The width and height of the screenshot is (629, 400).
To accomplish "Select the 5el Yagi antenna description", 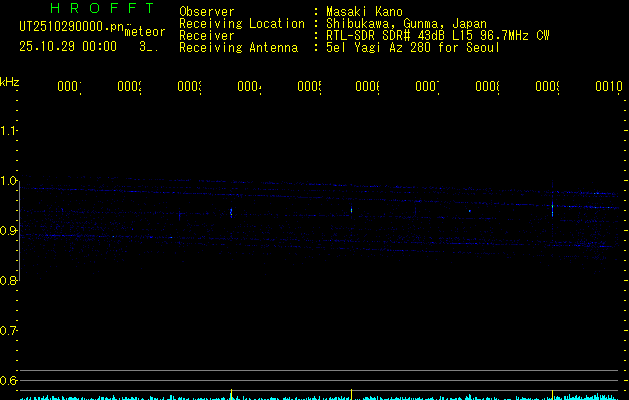I will coord(413,48).
